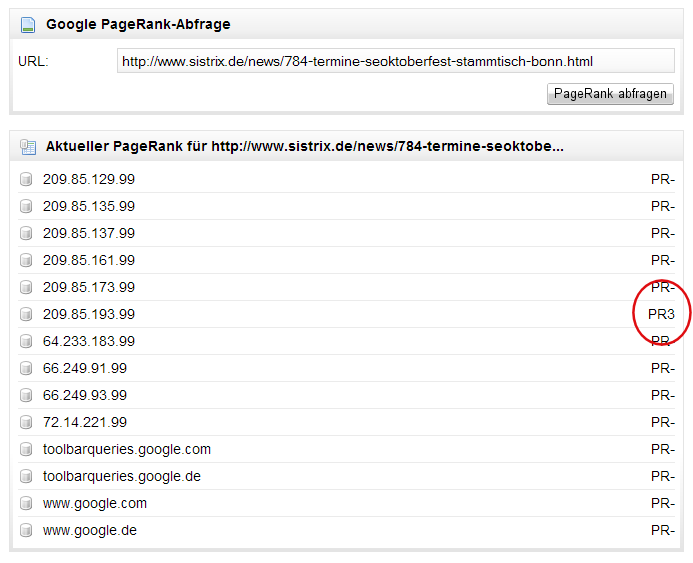The height and width of the screenshot is (563, 693).
Task: Select the toolbarqueries.google.de entry
Action: tap(122, 477)
